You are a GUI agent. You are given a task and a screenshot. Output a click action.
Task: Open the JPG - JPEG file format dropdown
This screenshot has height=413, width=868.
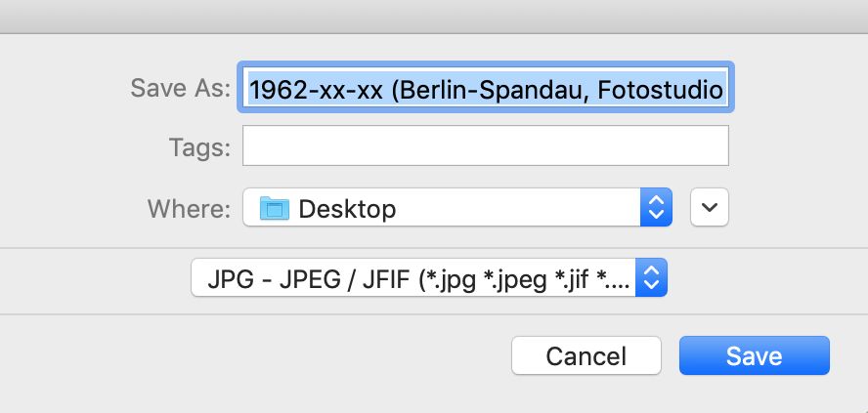tap(430, 280)
